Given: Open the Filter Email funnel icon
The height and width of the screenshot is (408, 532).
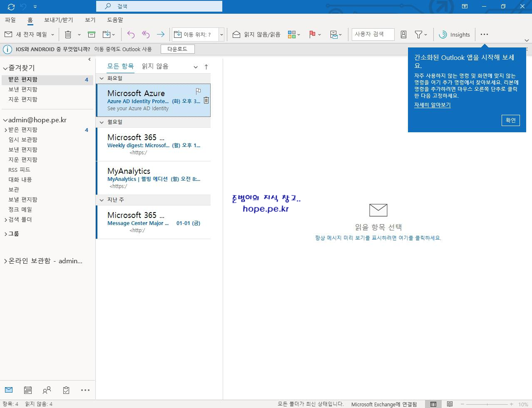Looking at the screenshot, I should coord(419,35).
